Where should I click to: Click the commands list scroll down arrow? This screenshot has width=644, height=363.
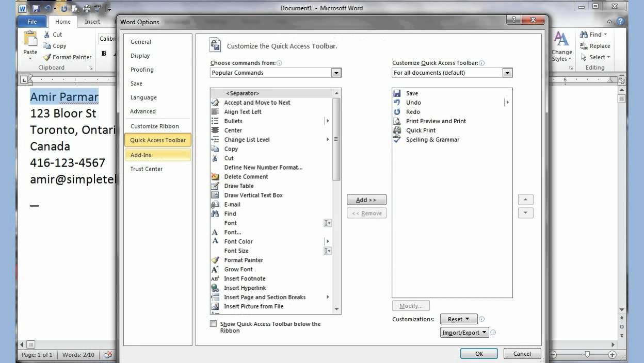pyautogui.click(x=337, y=309)
